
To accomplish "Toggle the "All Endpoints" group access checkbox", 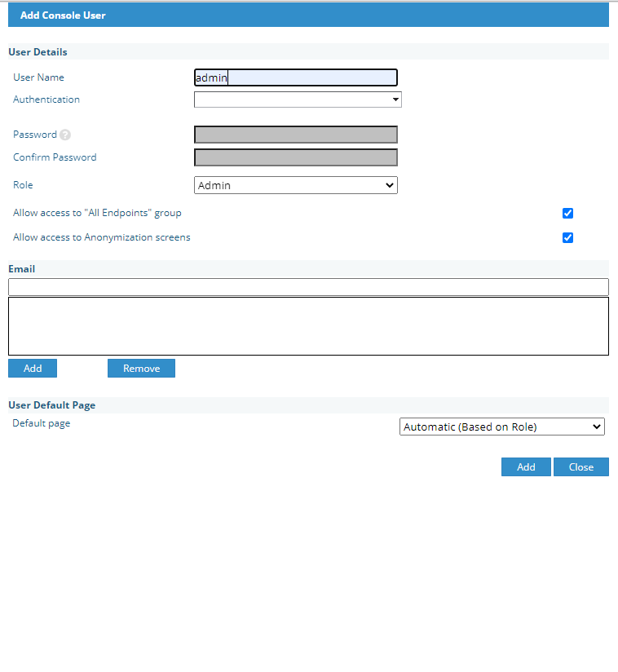I will (x=567, y=214).
